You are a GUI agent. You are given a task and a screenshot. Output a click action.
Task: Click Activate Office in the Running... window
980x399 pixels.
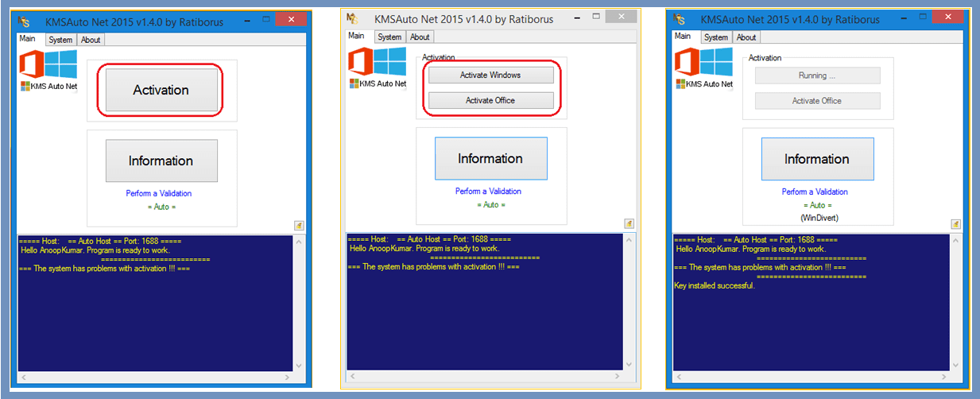(x=817, y=101)
